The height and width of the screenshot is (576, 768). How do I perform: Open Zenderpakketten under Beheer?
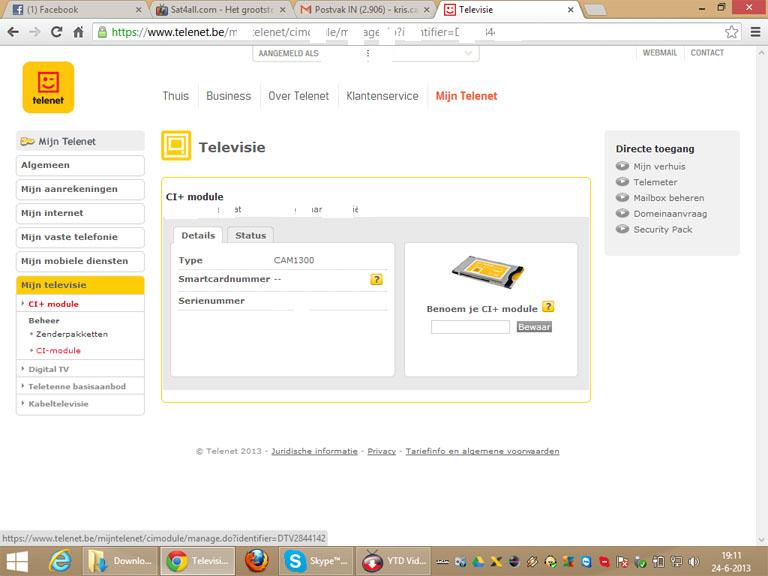(72, 334)
